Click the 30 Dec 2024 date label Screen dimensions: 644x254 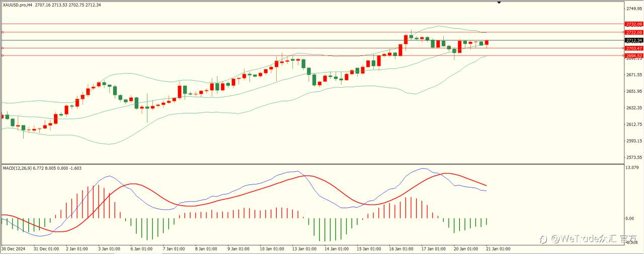coord(14,249)
